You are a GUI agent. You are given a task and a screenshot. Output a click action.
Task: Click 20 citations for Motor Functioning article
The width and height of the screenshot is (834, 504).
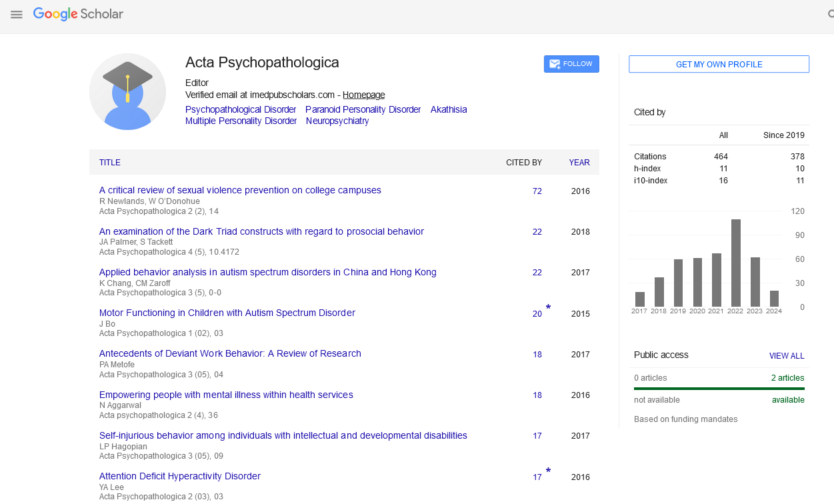tap(537, 314)
